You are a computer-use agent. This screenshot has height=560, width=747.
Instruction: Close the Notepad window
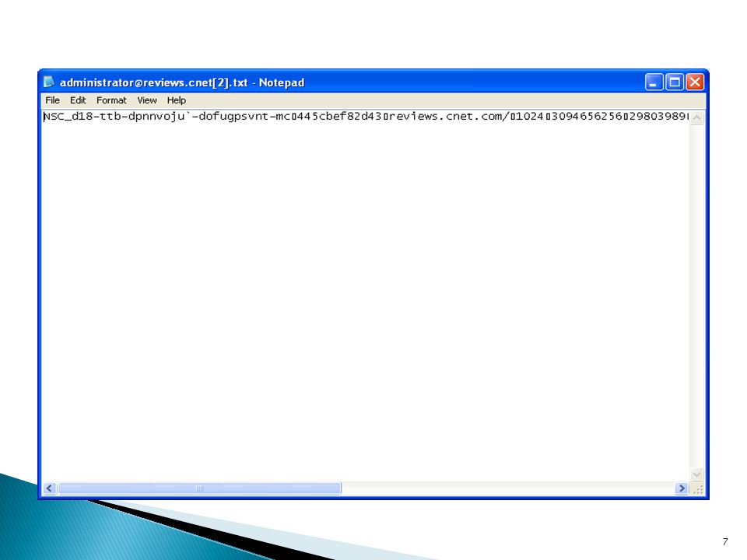point(695,82)
